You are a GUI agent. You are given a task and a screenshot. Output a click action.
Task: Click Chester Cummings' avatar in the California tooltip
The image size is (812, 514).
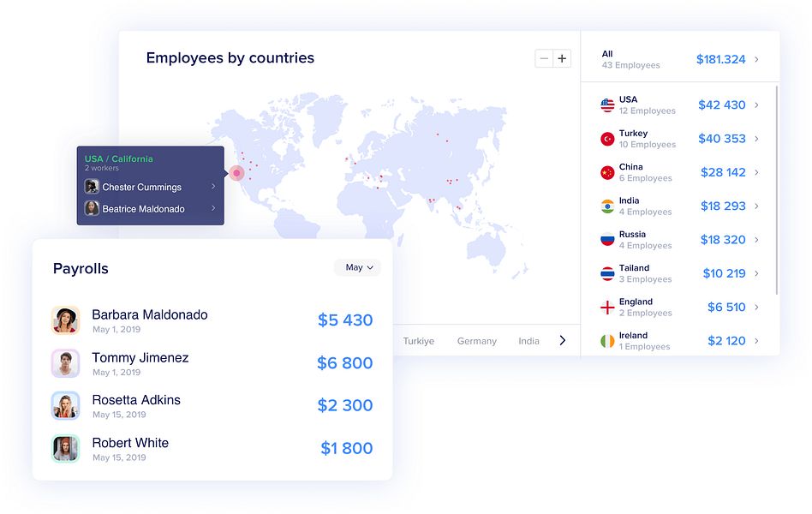92,187
